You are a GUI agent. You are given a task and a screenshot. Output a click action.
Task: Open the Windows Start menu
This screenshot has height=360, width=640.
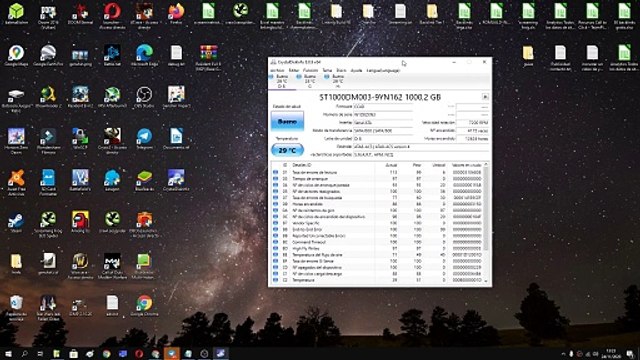pyautogui.click(x=8, y=353)
